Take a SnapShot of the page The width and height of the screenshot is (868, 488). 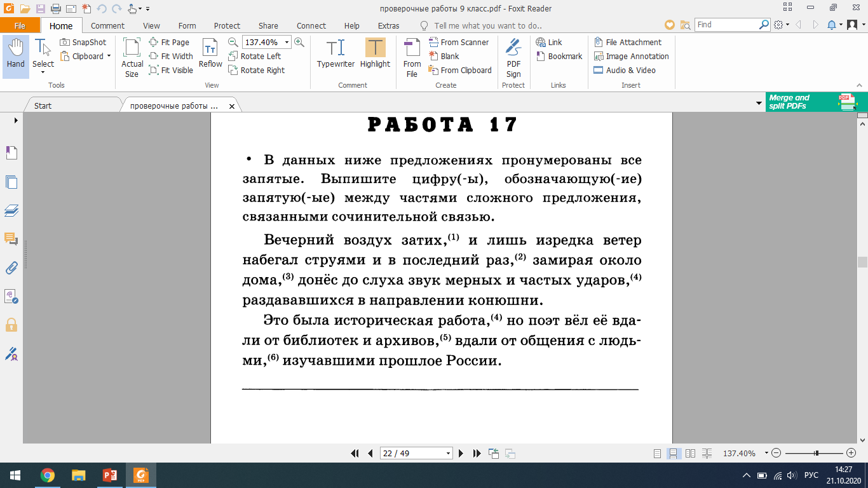click(83, 42)
